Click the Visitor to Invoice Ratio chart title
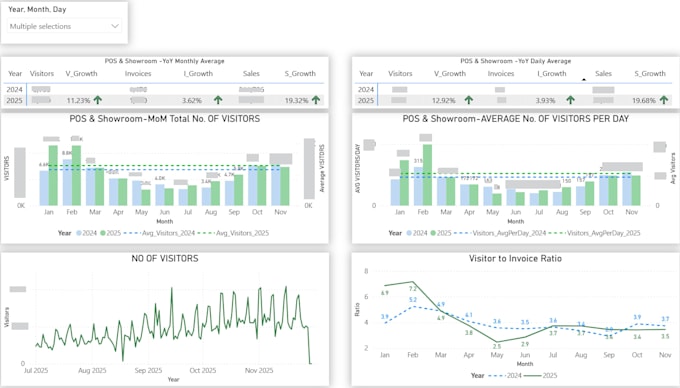 coord(515,259)
